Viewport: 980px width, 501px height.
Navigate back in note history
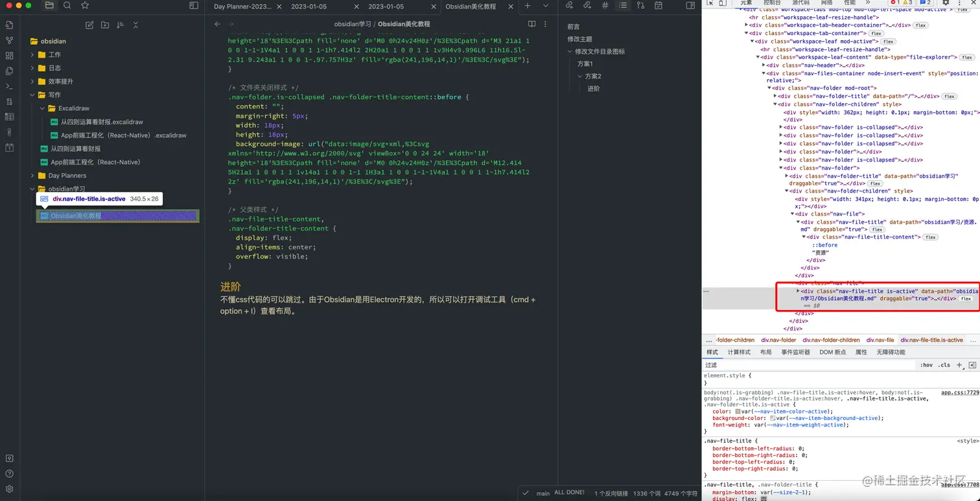218,24
